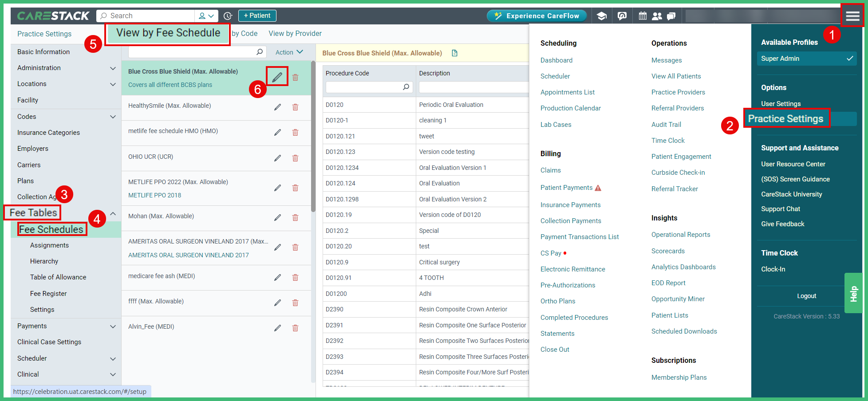868x401 pixels.
Task: Click Experience CareFlow button
Action: (537, 16)
